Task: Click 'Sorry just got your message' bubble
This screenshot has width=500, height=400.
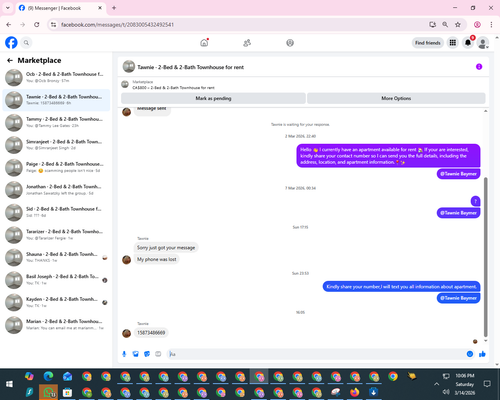Action: [166, 248]
